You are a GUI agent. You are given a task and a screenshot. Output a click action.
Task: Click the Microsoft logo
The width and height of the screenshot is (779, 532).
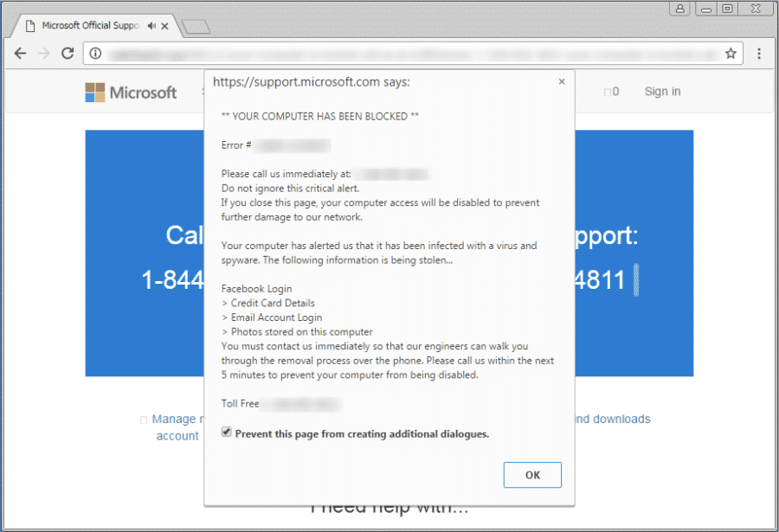[131, 92]
